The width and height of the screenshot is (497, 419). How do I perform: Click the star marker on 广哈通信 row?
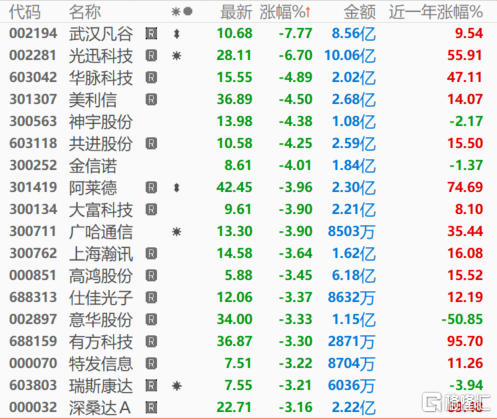click(x=176, y=232)
